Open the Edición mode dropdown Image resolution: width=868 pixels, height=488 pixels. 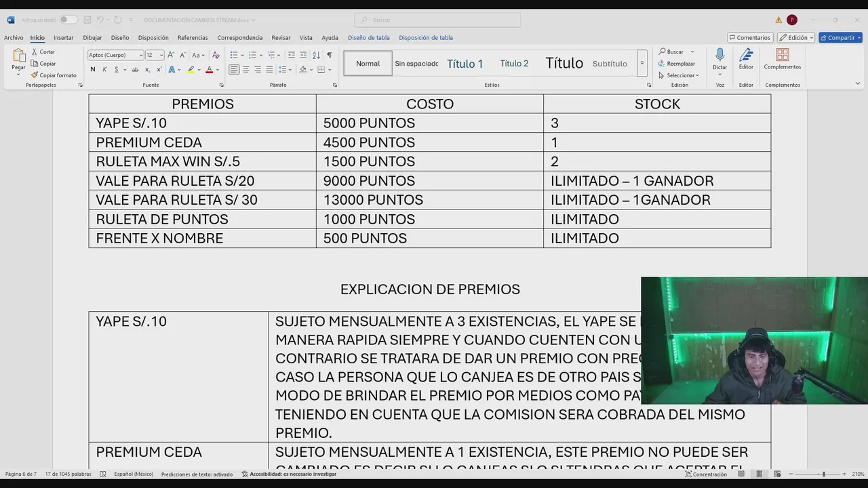tap(796, 37)
